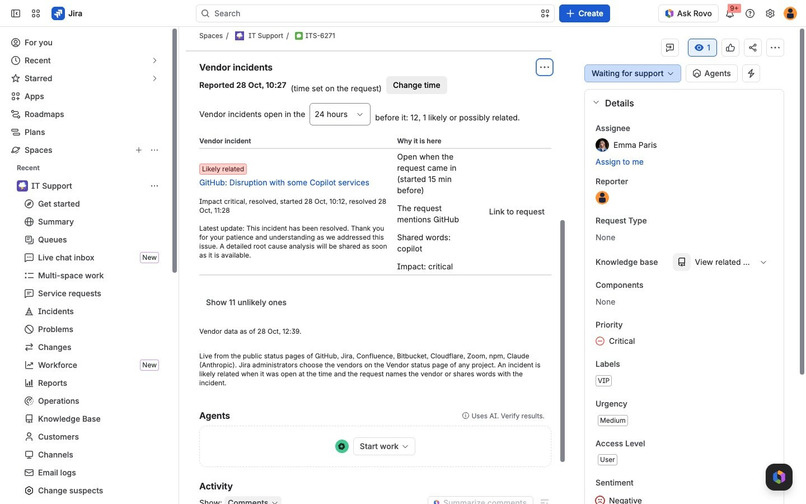The image size is (806, 504).
Task: Open Incidents in the sidebar
Action: click(x=56, y=312)
